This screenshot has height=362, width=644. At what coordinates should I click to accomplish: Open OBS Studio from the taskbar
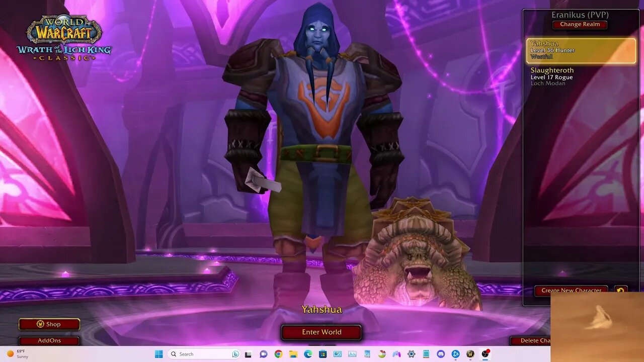click(485, 354)
